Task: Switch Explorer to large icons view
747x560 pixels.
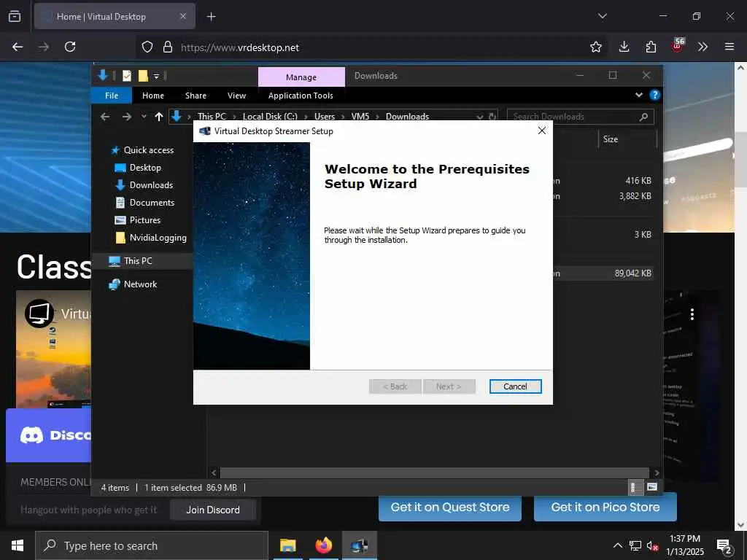Action: click(651, 487)
